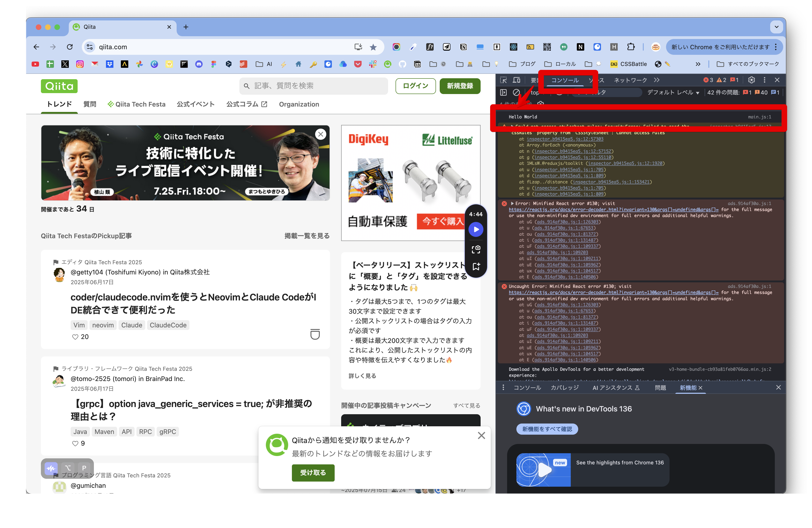Bookmark the page with the star icon

(373, 47)
